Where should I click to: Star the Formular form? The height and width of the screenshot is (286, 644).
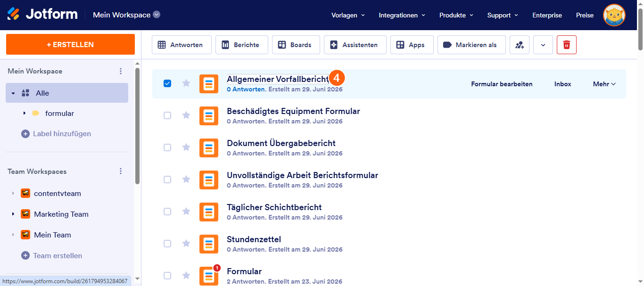(x=186, y=276)
